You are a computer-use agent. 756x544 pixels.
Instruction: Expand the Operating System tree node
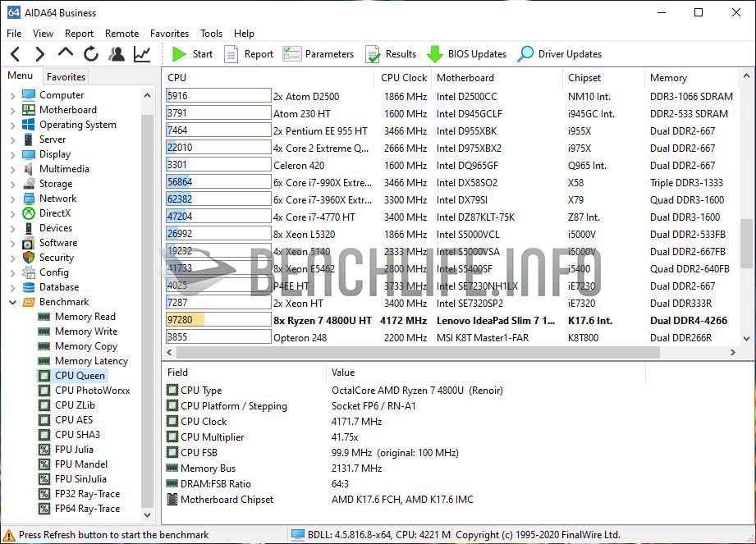[12, 126]
